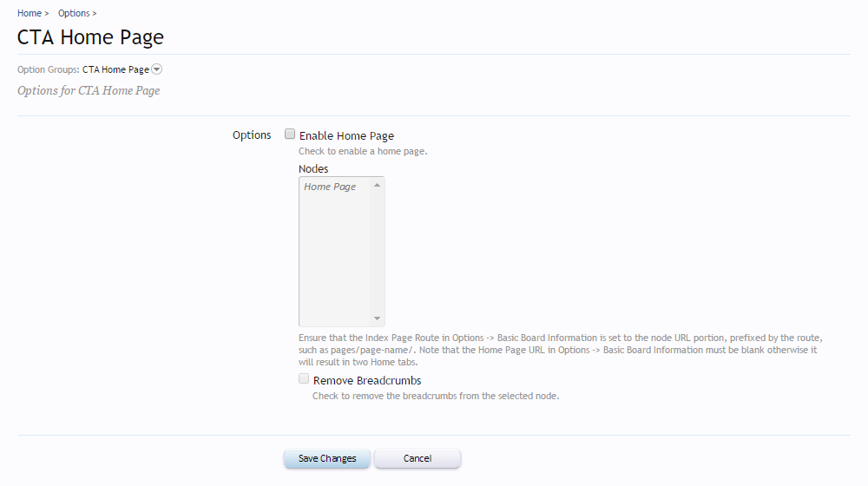Viewport: 868px width, 486px height.
Task: Click the Remove Breadcrumbs label text
Action: (x=367, y=380)
